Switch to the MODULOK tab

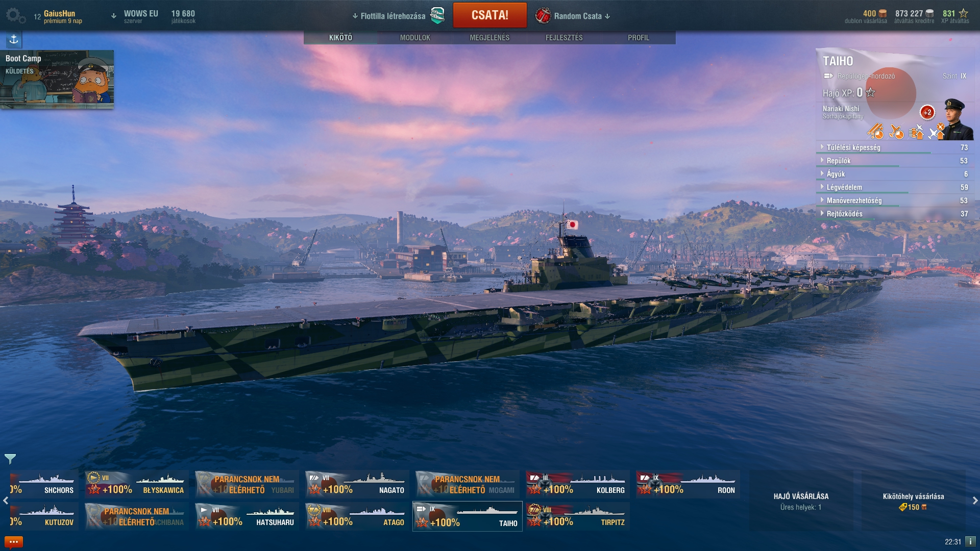tap(415, 38)
